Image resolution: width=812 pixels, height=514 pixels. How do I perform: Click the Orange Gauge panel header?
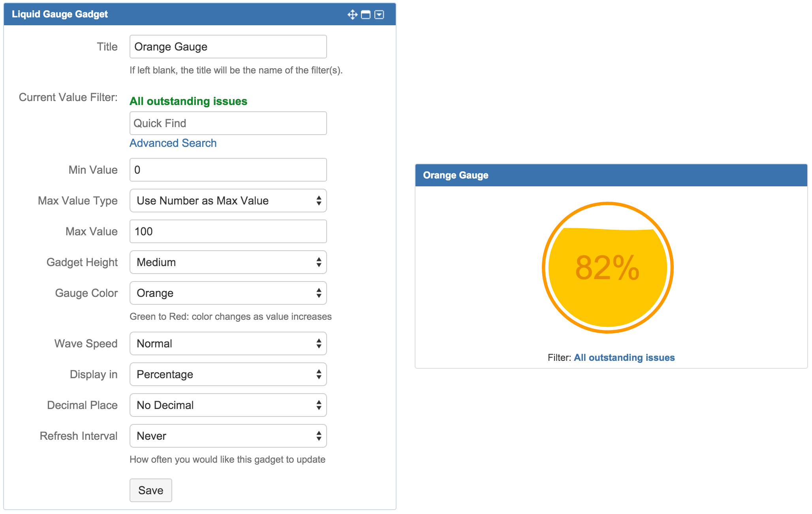[x=611, y=175]
